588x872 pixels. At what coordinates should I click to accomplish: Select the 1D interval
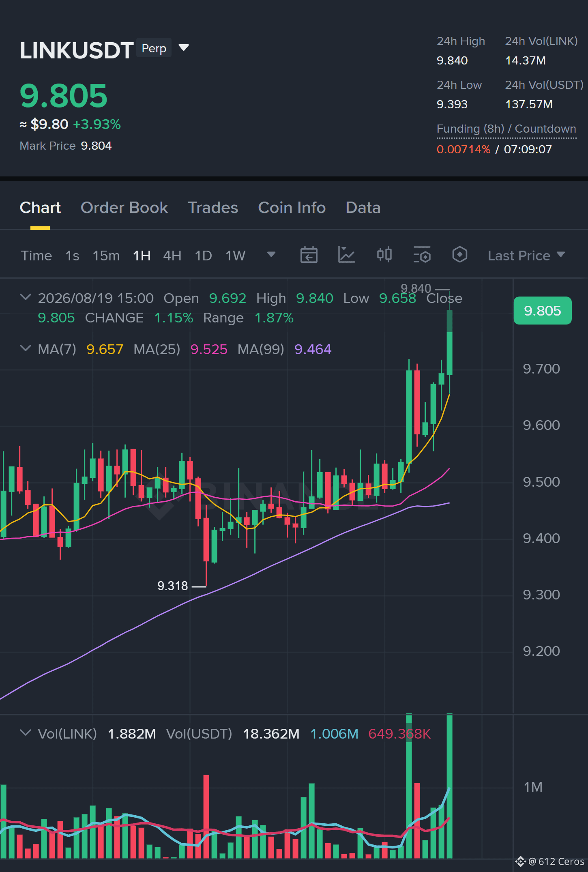(x=204, y=256)
